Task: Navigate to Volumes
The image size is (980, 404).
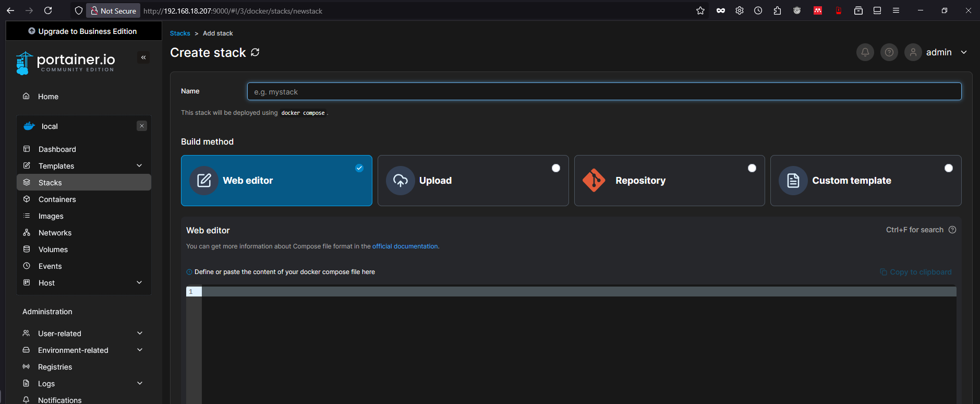Action: coord(84,249)
